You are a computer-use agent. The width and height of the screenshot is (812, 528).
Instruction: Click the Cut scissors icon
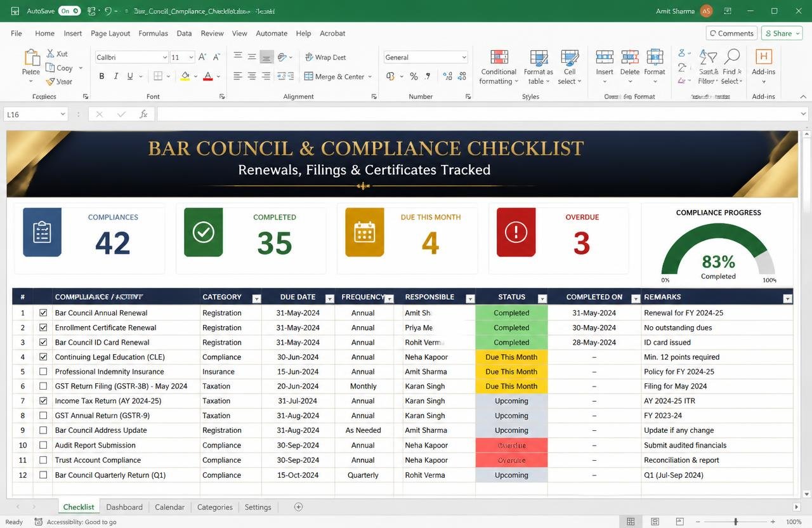tap(50, 54)
